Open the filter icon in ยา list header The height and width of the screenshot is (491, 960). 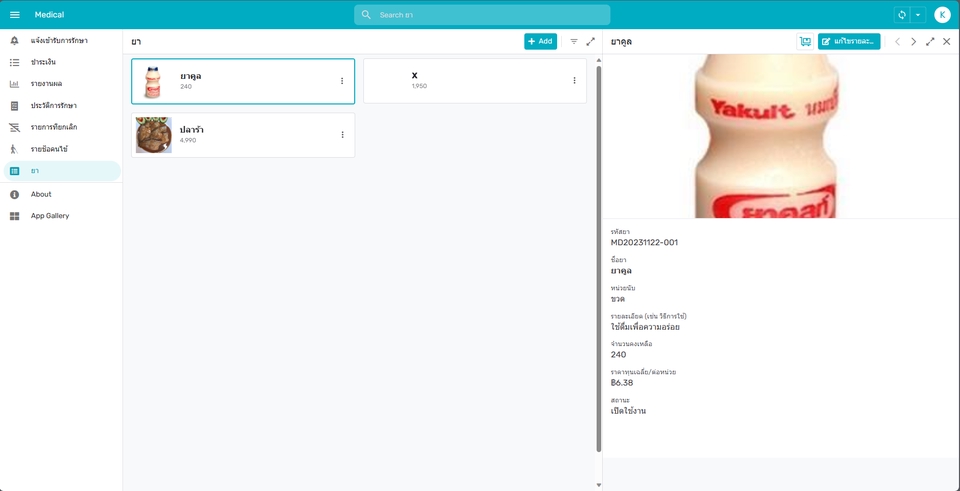574,41
